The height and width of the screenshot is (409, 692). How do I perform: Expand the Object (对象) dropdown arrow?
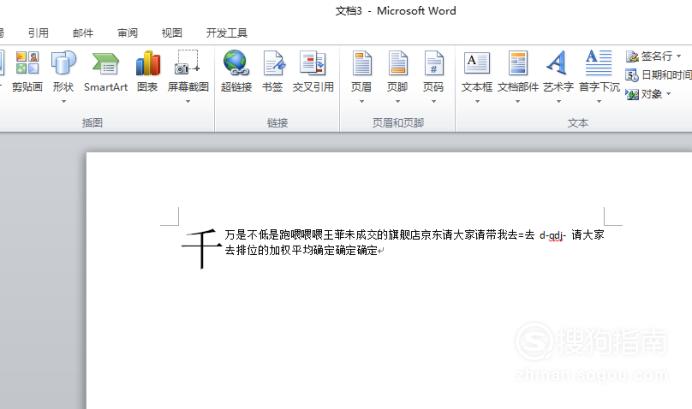point(668,94)
